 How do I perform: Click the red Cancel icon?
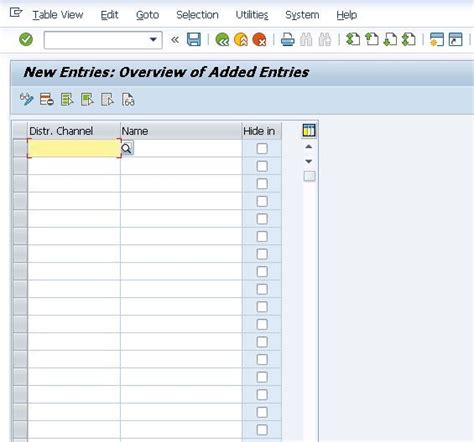click(259, 40)
